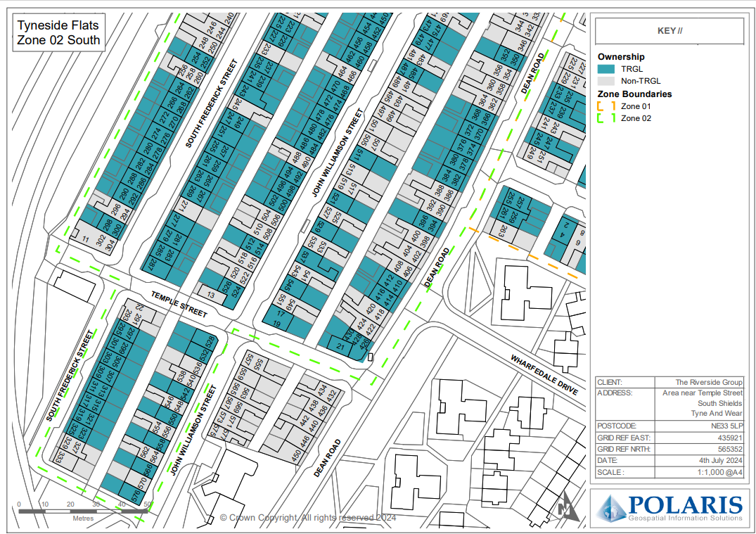Click the Ownership legend heading

[x=621, y=57]
